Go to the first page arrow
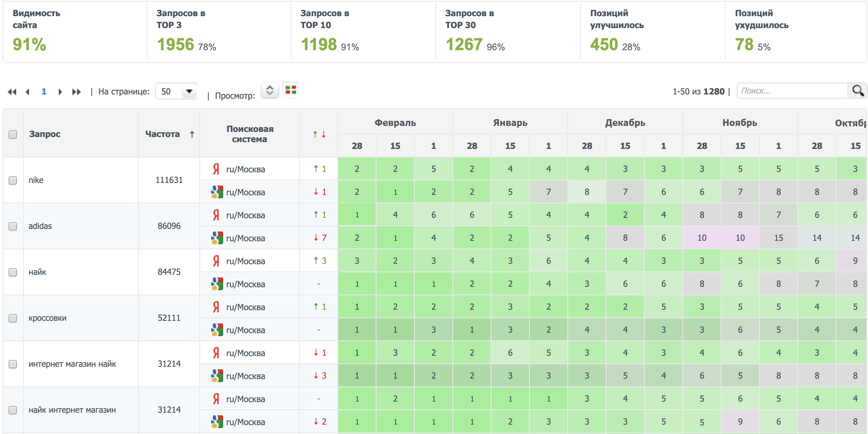The image size is (868, 434). point(12,91)
